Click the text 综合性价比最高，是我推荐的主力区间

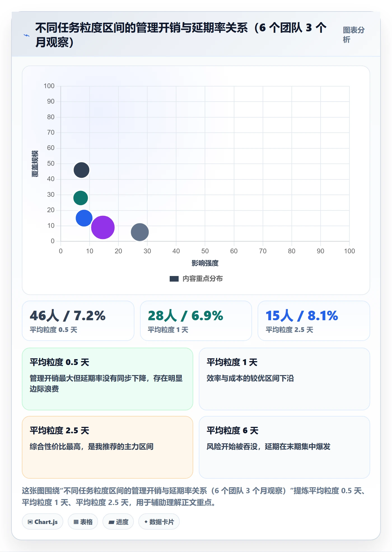pos(92,447)
